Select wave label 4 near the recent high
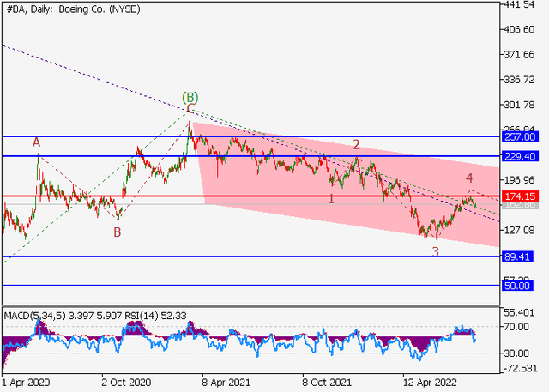This screenshot has width=549, height=392. click(x=469, y=178)
